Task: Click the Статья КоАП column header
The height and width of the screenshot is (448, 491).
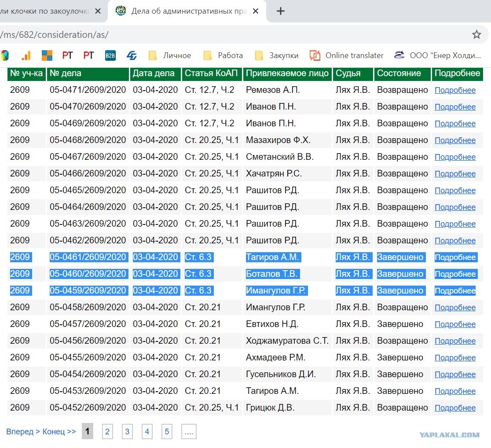Action: click(x=212, y=73)
